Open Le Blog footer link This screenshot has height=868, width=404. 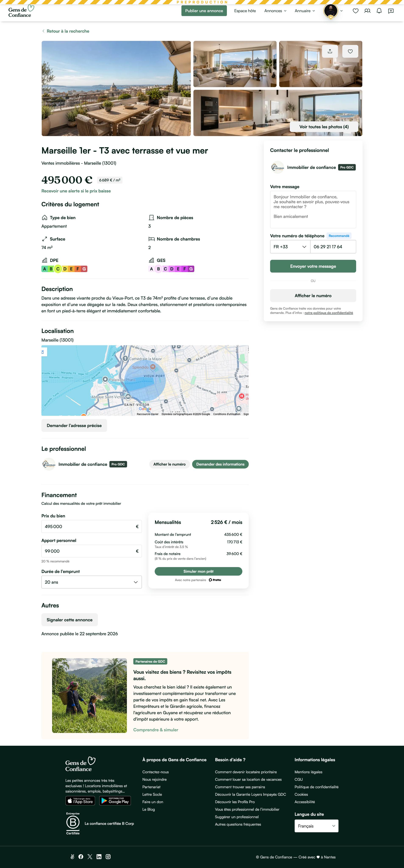[149, 809]
